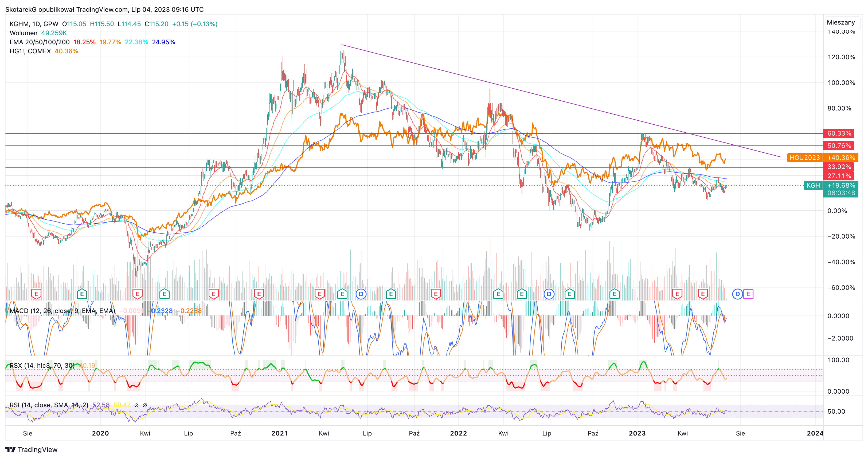This screenshot has height=459, width=868.
Task: Click the green E marker nearest Kwi 2022
Action: pyautogui.click(x=498, y=294)
